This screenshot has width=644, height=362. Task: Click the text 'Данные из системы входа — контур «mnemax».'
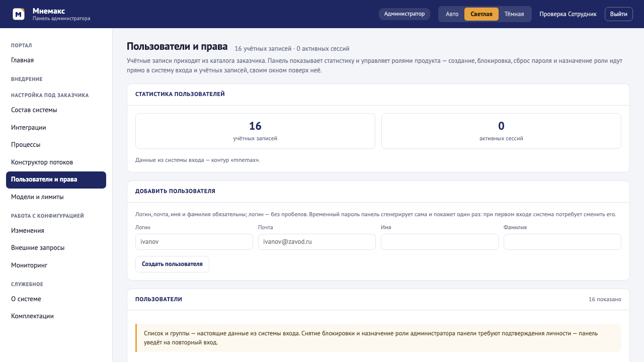[x=198, y=160]
